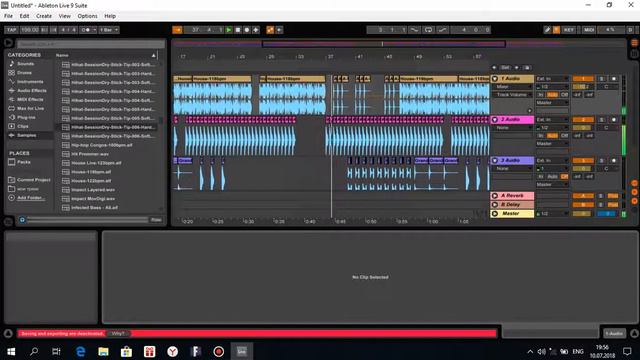Sort browser list by Name column arrow

tap(153, 55)
